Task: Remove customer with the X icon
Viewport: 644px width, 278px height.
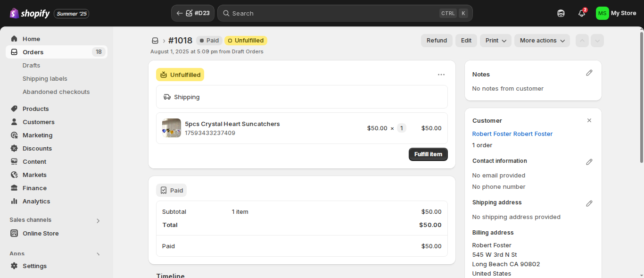Action: [589, 120]
